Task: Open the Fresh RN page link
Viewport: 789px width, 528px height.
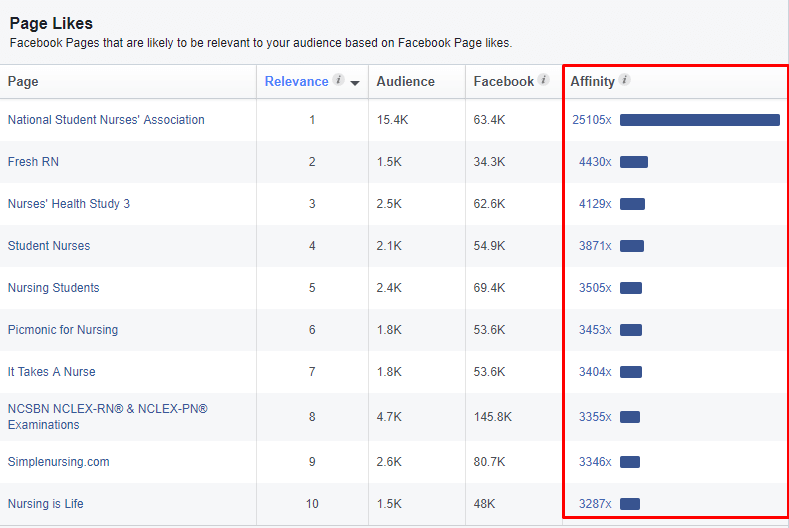Action: pyautogui.click(x=33, y=162)
